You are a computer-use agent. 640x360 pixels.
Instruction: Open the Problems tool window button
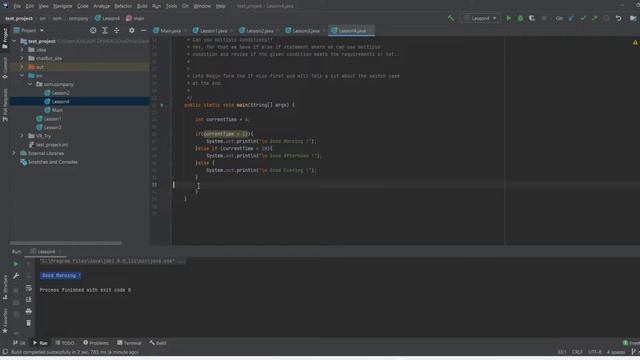point(96,343)
